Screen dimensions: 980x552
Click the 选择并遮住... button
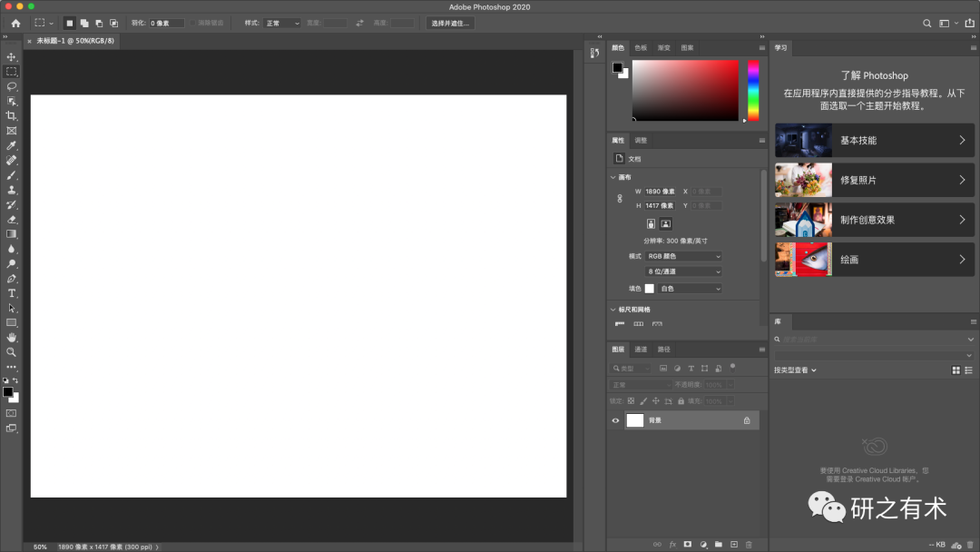coord(450,23)
